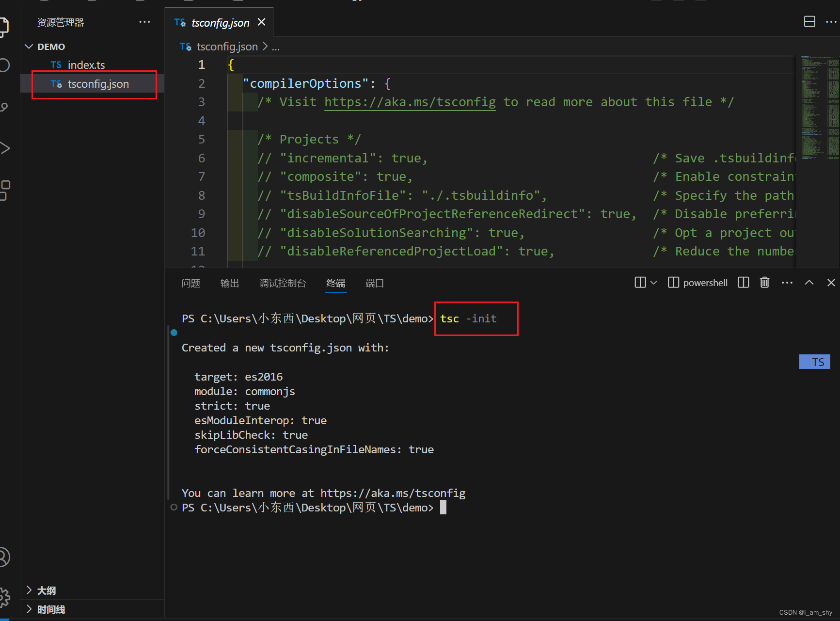The height and width of the screenshot is (621, 840).
Task: Maximize the panel with chevron up
Action: (x=809, y=283)
